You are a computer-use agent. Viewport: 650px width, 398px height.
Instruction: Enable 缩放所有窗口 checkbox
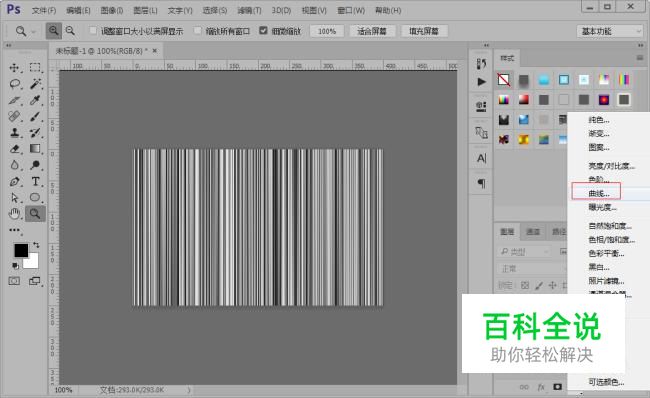198,31
